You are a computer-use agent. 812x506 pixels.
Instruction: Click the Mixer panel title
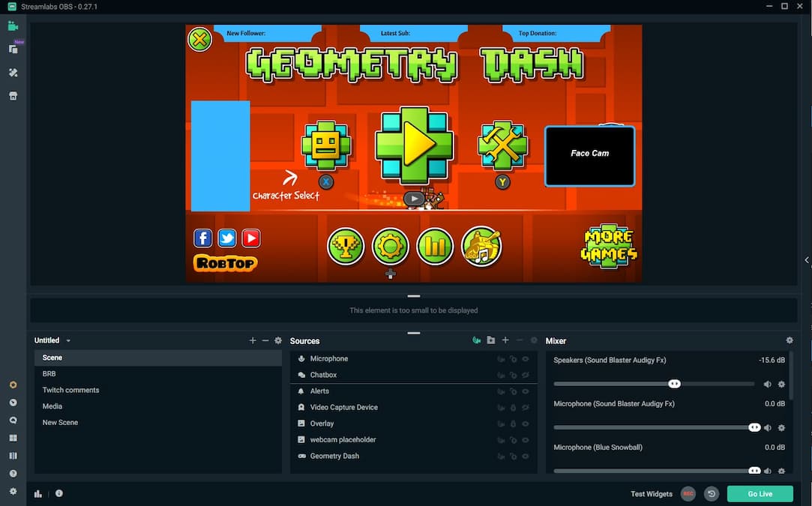(556, 341)
